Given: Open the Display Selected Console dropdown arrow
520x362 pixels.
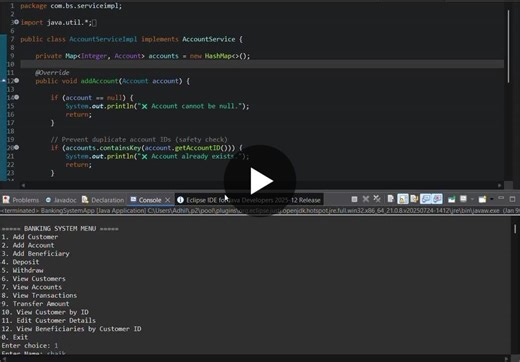Looking at the screenshot, I should [x=472, y=199].
